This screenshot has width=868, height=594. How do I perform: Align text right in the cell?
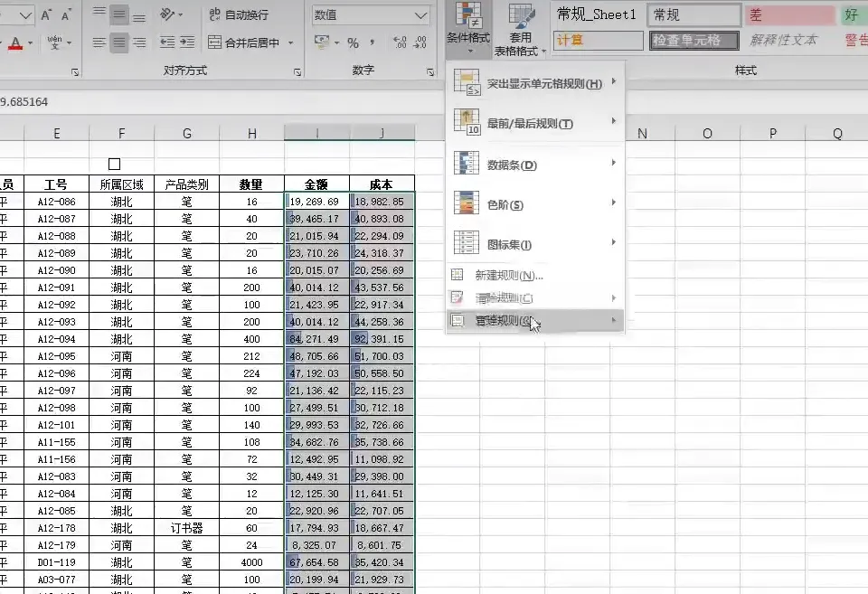click(139, 42)
